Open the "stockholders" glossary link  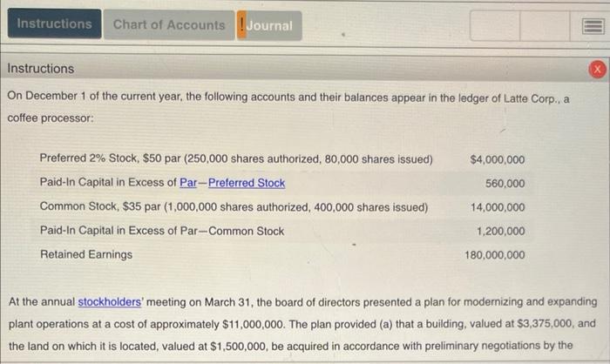coord(110,302)
